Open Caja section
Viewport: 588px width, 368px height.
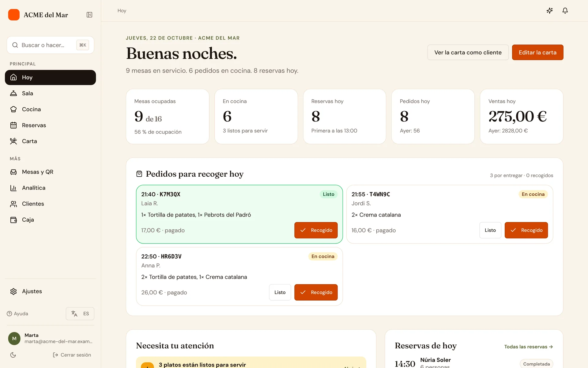[50, 220]
